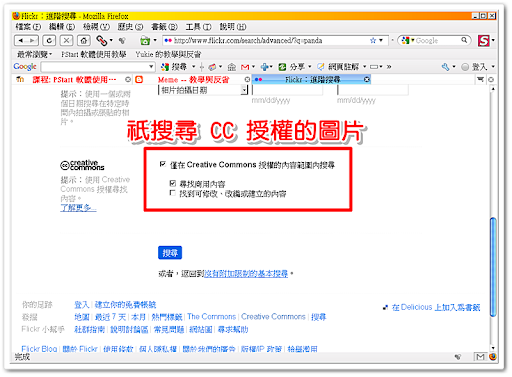Open the tab list dropdown button
This screenshot has height=377, width=512.
click(480, 79)
